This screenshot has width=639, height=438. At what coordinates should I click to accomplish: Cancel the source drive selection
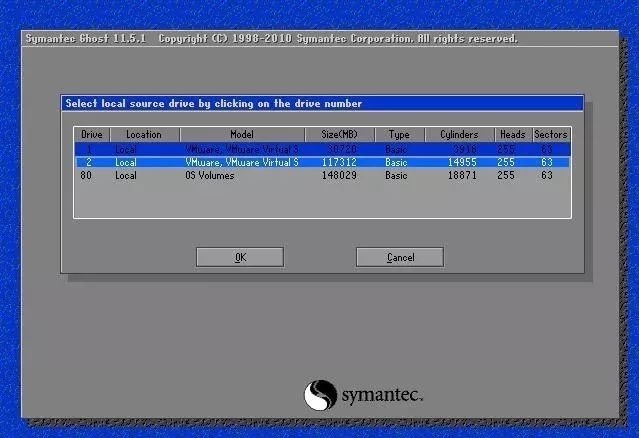pyautogui.click(x=400, y=257)
